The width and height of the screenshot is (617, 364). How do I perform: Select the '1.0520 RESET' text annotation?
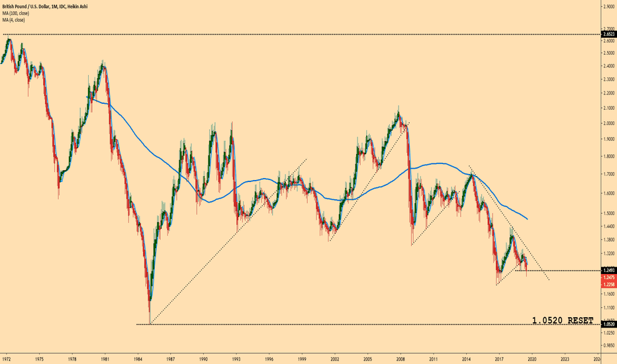point(563,321)
